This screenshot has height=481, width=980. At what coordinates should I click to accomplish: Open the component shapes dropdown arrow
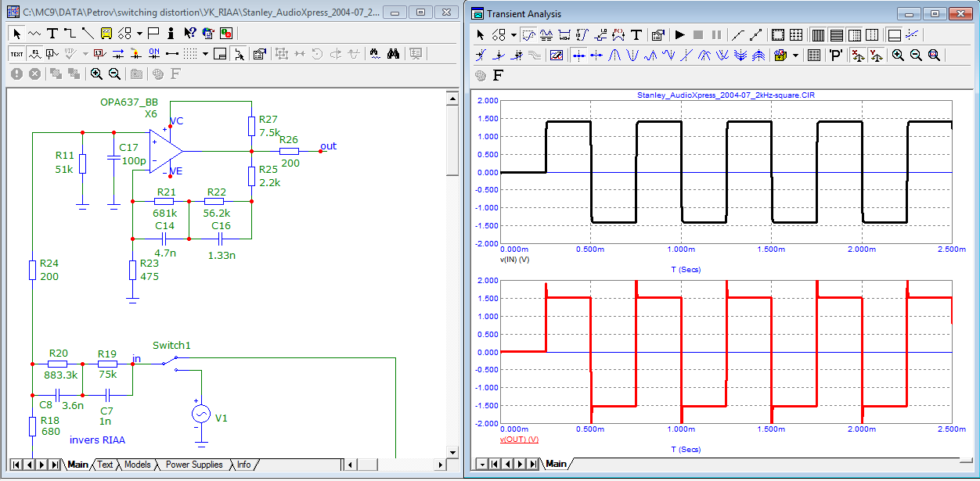[x=139, y=33]
